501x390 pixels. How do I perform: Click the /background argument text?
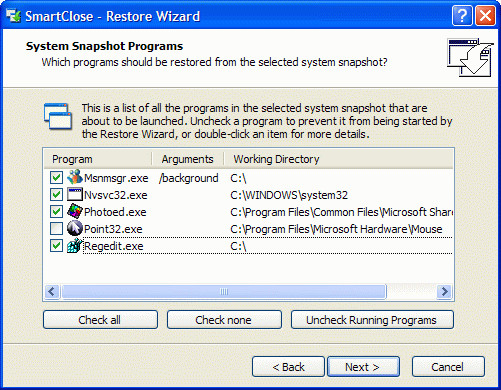pos(189,178)
